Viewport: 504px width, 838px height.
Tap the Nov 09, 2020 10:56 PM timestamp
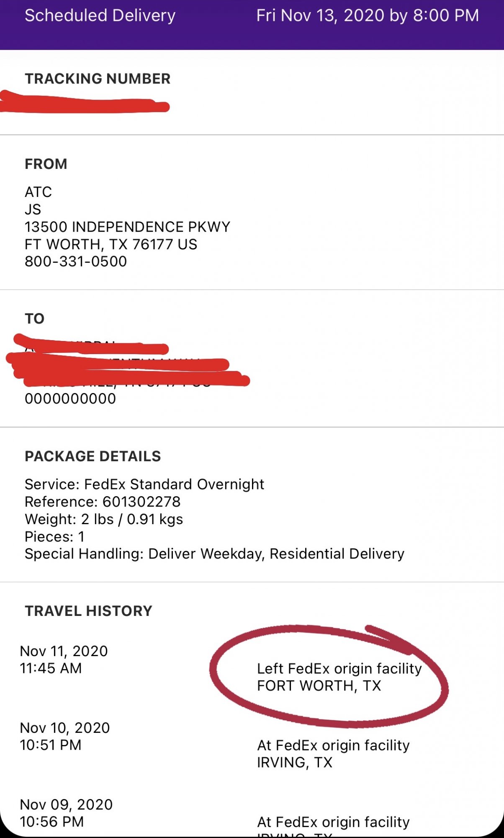click(66, 813)
